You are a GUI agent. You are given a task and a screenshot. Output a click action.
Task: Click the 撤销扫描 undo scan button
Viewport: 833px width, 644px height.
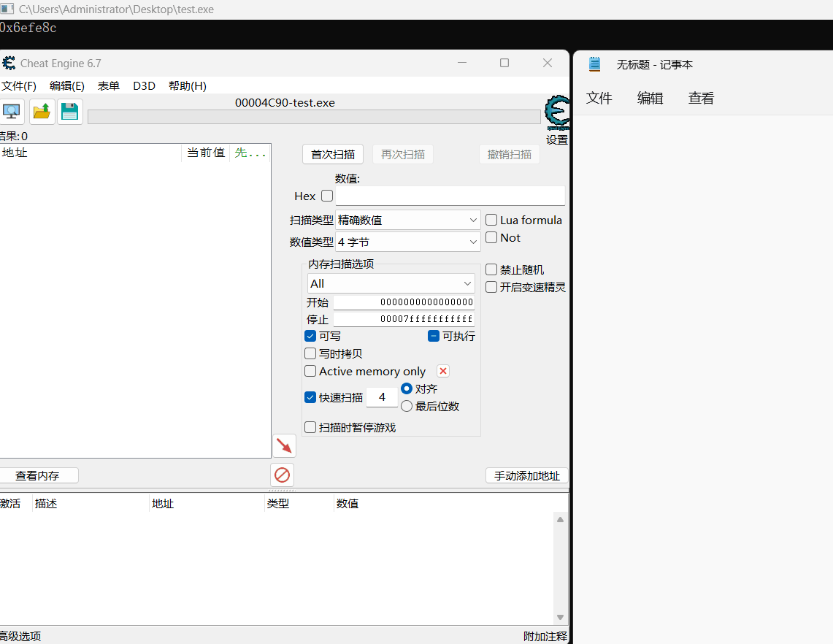[510, 154]
